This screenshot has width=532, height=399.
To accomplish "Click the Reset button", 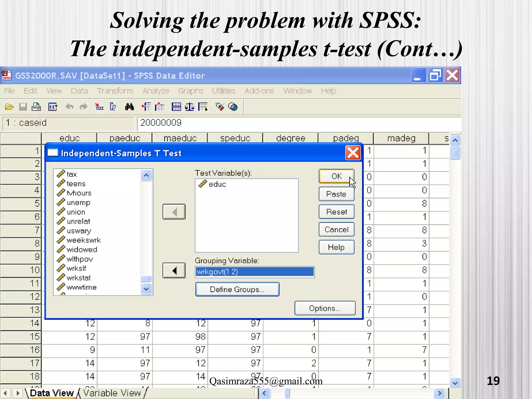I will (x=336, y=212).
